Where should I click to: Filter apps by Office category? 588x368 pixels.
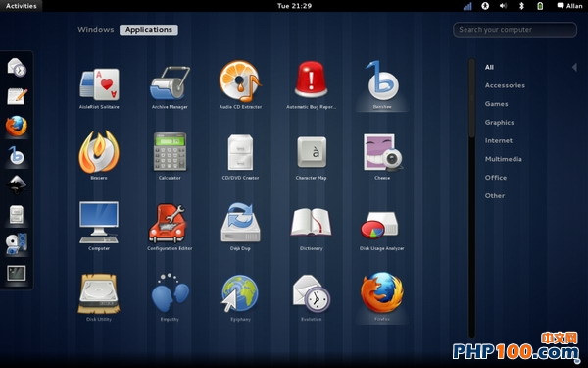495,178
